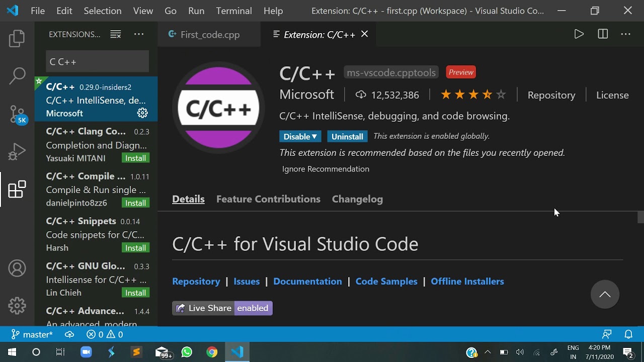Open the Run menu
This screenshot has width=644, height=362.
pos(196,11)
